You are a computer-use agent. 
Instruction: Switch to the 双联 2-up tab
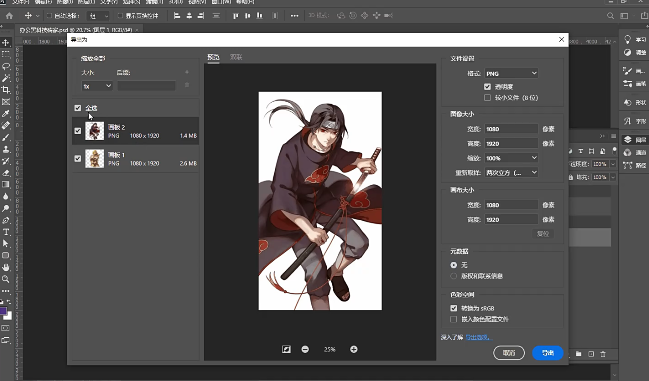(236, 57)
